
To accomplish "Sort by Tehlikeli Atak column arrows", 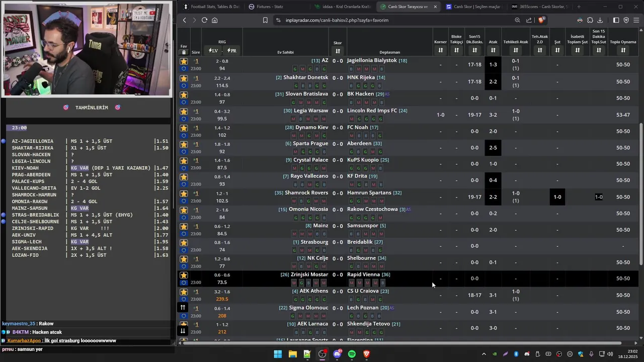I will [516, 50].
